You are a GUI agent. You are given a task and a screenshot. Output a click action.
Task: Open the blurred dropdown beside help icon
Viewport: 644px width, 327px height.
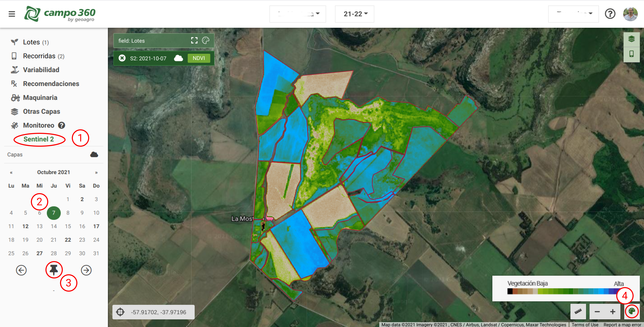[x=573, y=14]
